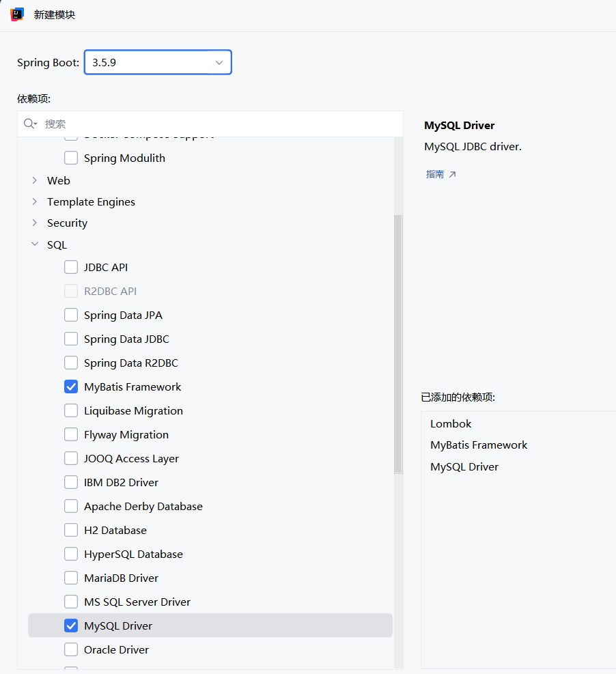
Task: Click the H2 Database label text
Action: point(115,531)
